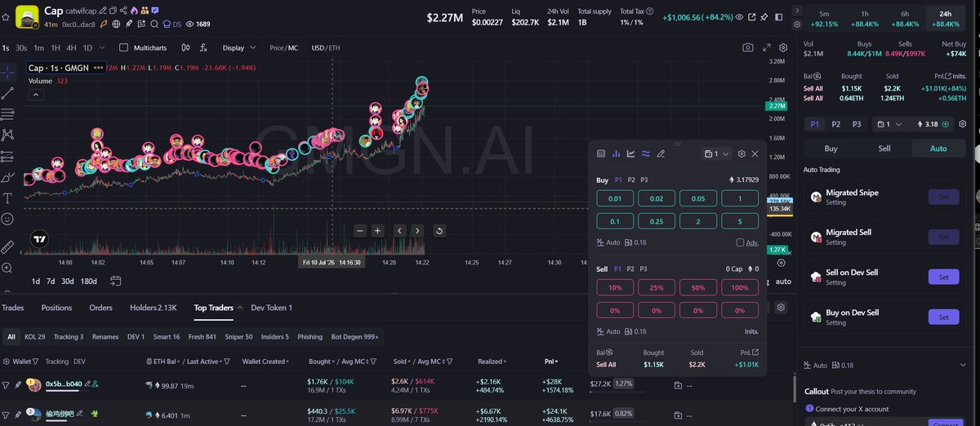980x426 pixels.
Task: Switch to the Trades tab
Action: point(12,308)
